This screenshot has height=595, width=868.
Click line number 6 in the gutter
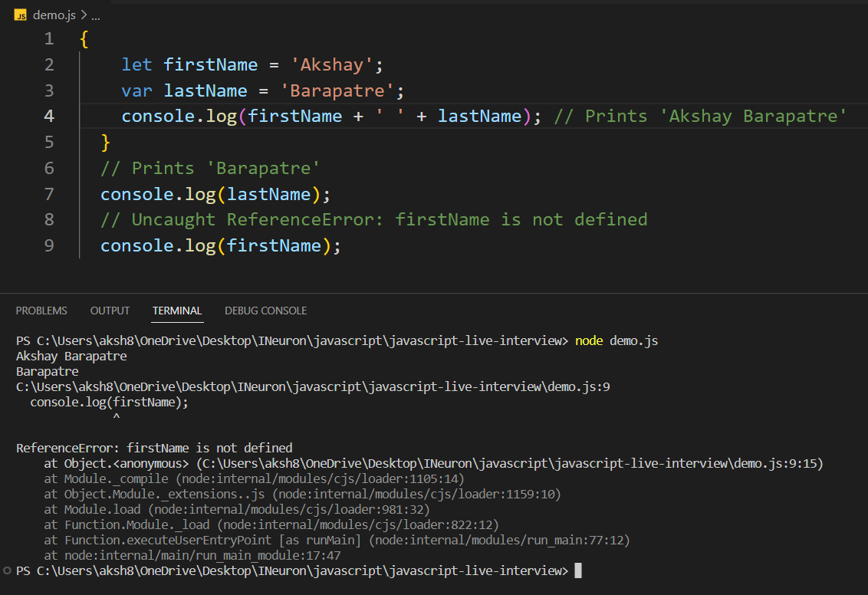(49, 168)
